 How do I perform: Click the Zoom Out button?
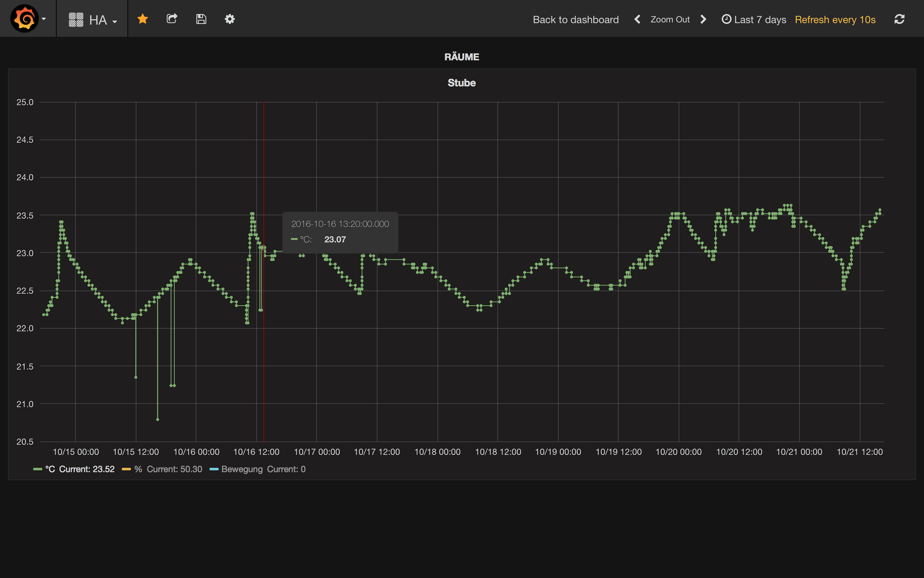[x=670, y=20]
